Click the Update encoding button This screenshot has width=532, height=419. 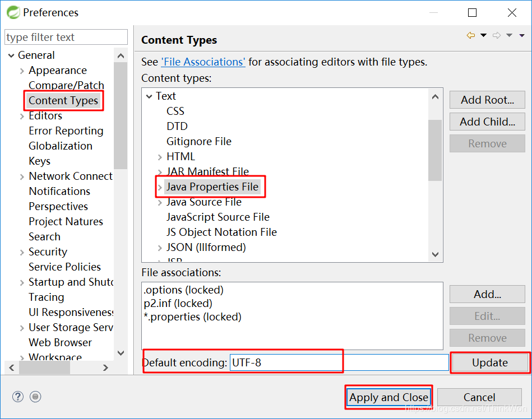[x=490, y=363]
